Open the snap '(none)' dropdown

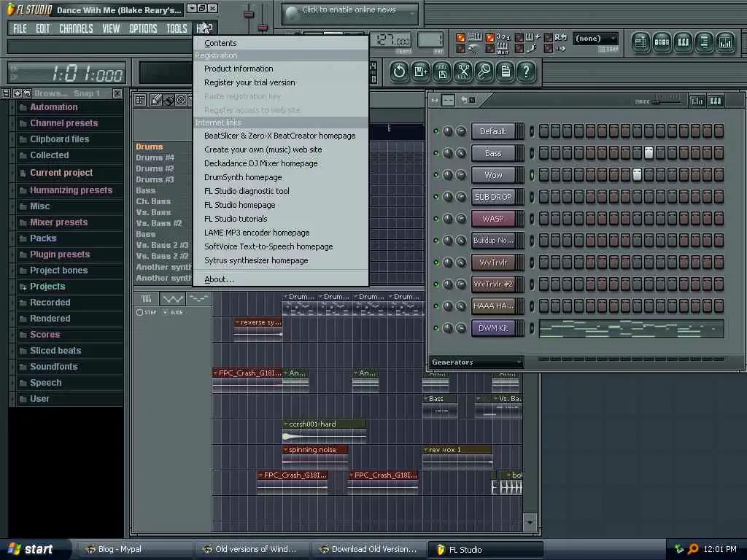pos(596,38)
